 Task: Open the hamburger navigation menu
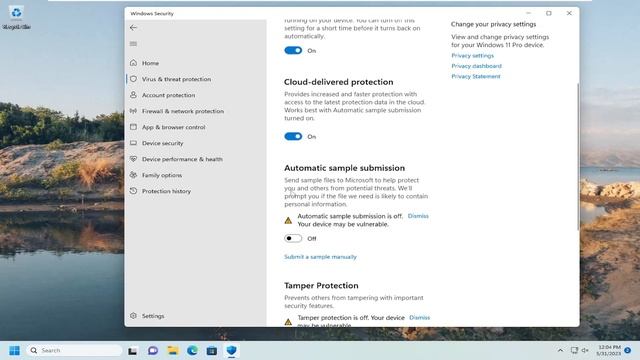click(x=133, y=44)
